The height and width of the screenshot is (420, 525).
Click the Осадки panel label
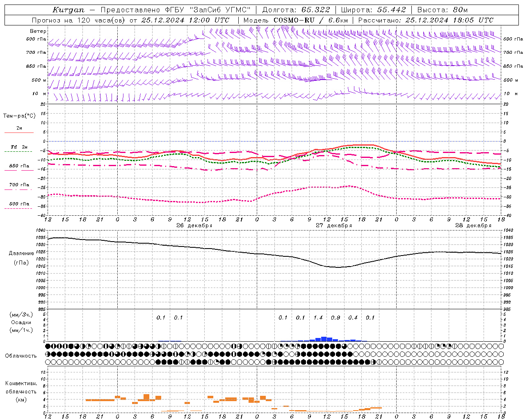(x=21, y=323)
